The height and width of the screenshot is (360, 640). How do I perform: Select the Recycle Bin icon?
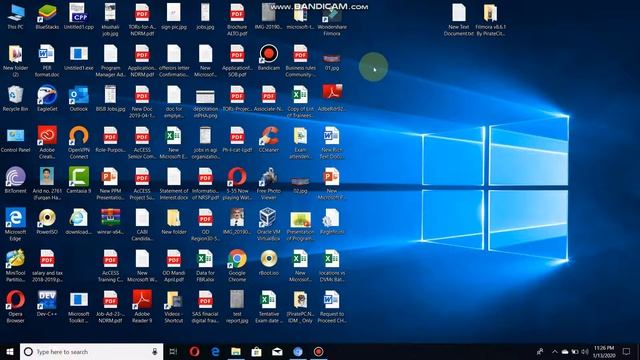coord(16,99)
